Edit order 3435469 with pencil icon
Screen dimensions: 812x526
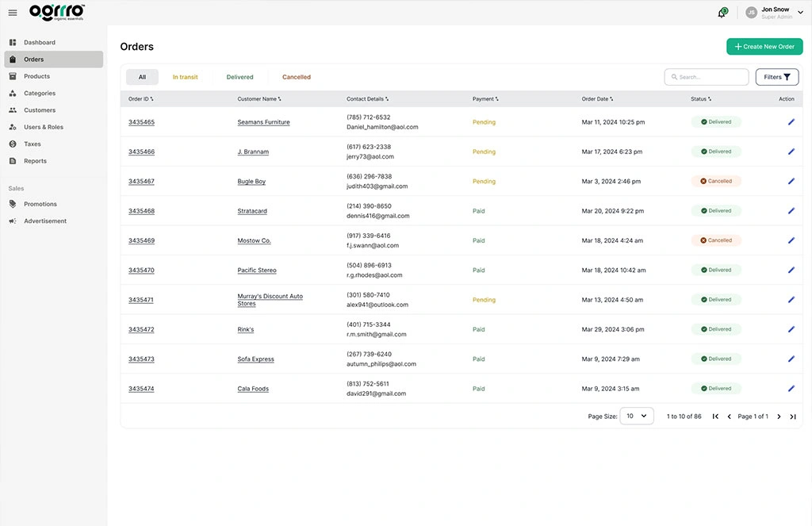point(791,240)
